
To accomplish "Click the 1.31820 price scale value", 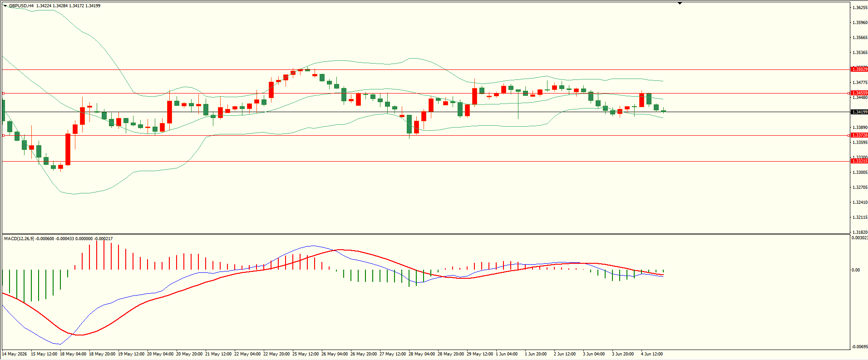I will (x=860, y=232).
